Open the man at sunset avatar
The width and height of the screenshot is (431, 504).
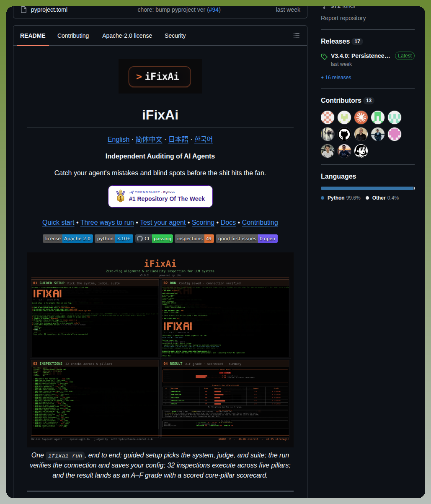[x=344, y=151]
